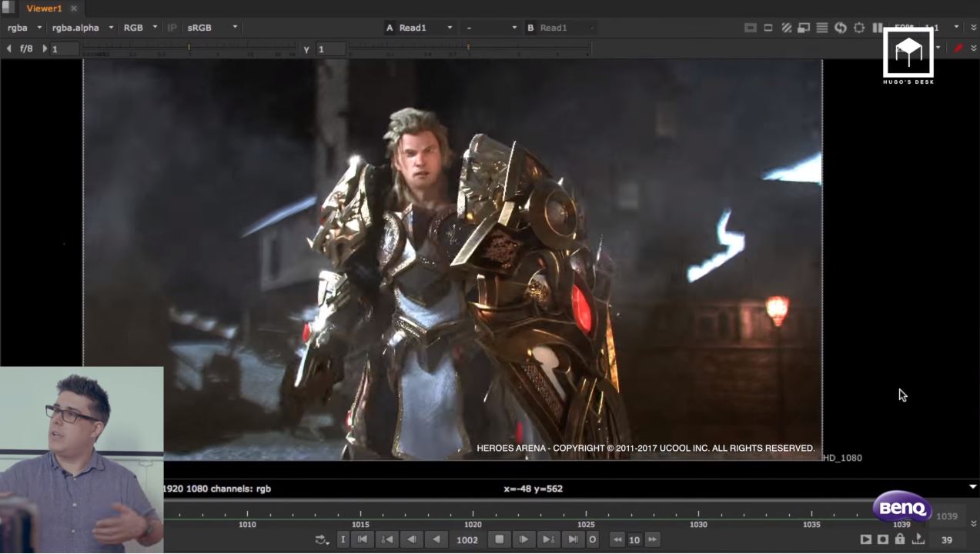
Task: Open the RGB display channel dropdown
Action: (x=140, y=28)
